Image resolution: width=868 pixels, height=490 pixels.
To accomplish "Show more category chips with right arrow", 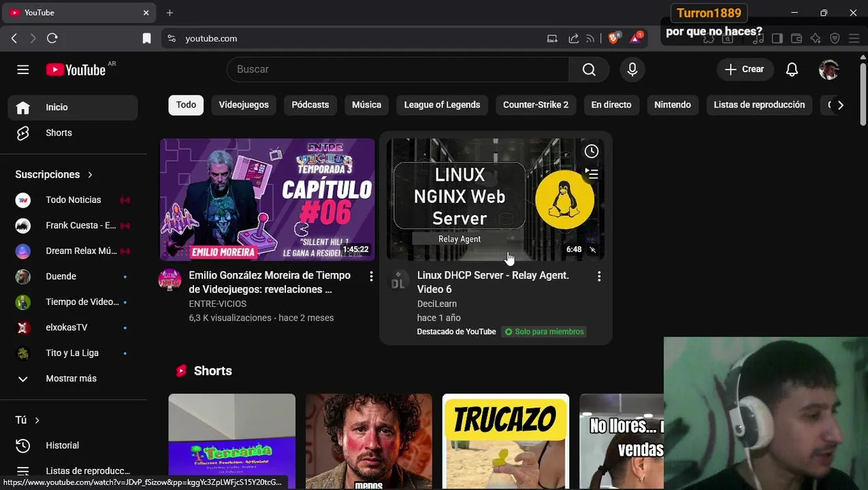I will (840, 105).
